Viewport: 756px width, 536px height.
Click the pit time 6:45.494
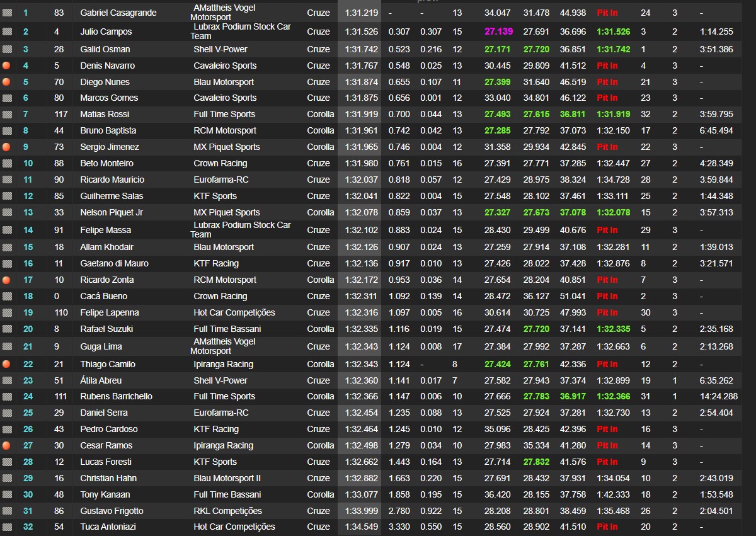coord(716,130)
